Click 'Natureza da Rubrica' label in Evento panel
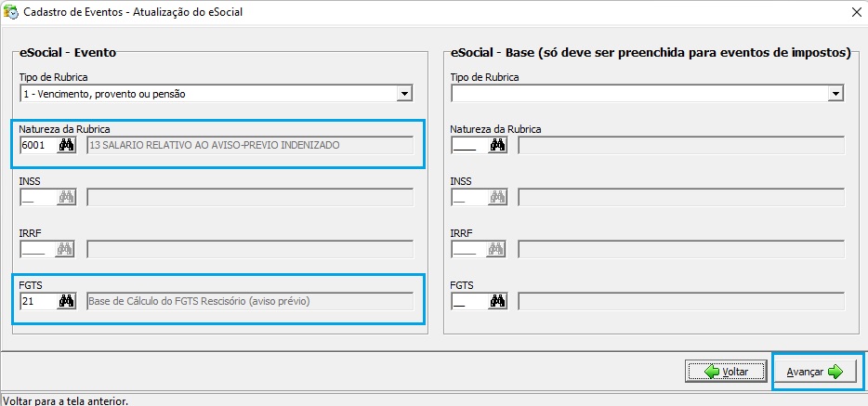The width and height of the screenshot is (868, 406). 65,129
